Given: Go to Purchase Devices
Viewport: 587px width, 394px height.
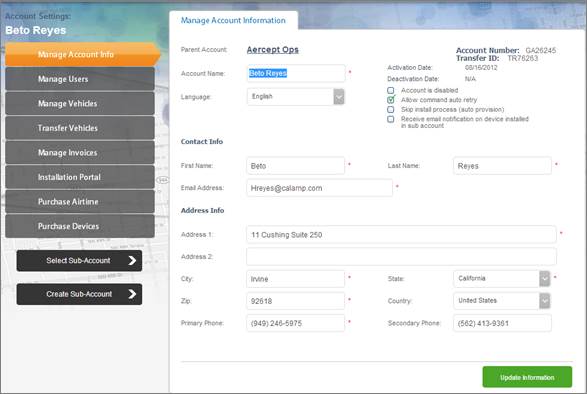Looking at the screenshot, I should pyautogui.click(x=80, y=226).
